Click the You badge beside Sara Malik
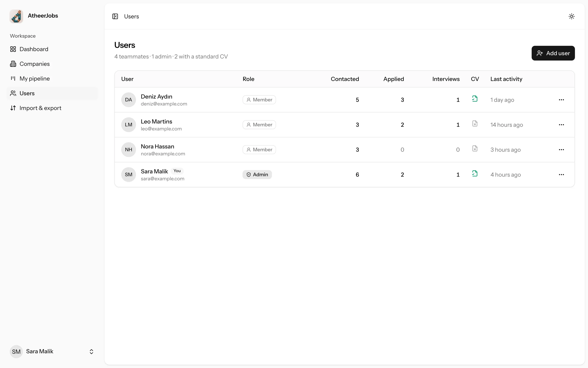 (177, 171)
